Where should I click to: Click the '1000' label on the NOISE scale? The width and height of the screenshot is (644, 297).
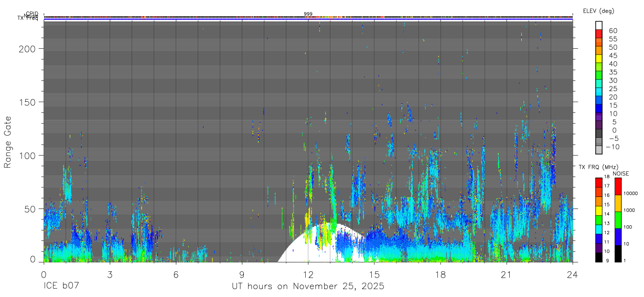point(628,211)
